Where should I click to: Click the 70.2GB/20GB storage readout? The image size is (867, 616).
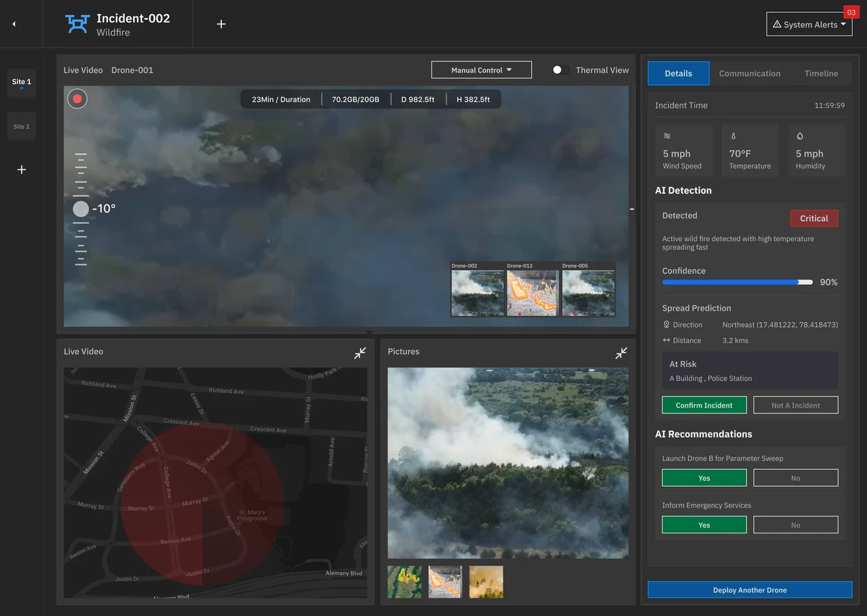tap(356, 100)
